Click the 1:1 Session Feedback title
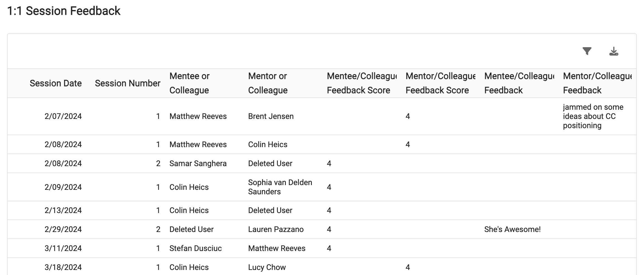Viewport: 644px width, 275px height. coord(64,11)
